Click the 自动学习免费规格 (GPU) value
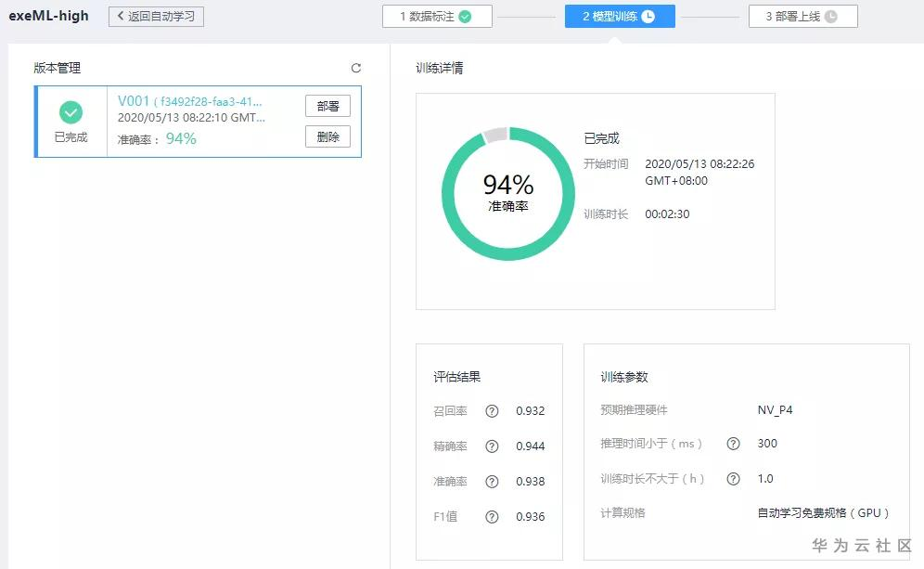Image resolution: width=924 pixels, height=569 pixels. [x=823, y=513]
